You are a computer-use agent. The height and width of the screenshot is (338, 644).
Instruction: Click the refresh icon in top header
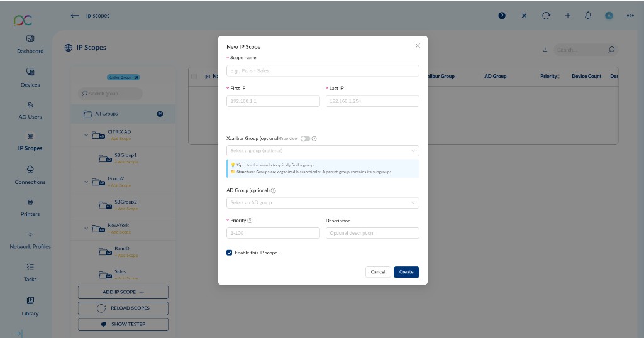click(x=546, y=16)
